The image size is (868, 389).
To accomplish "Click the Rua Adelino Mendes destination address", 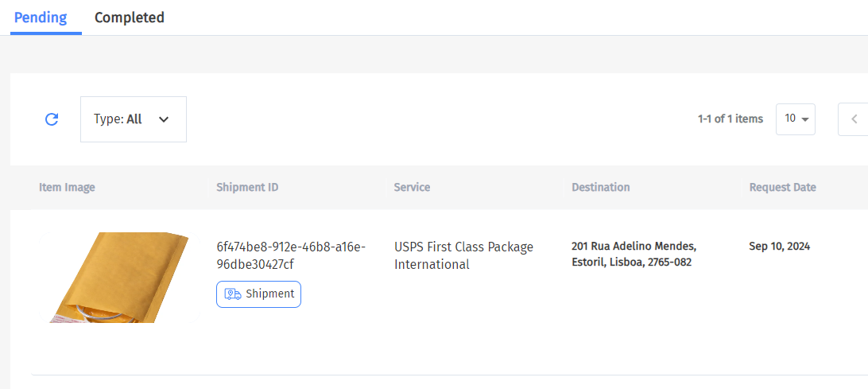I will coord(634,254).
